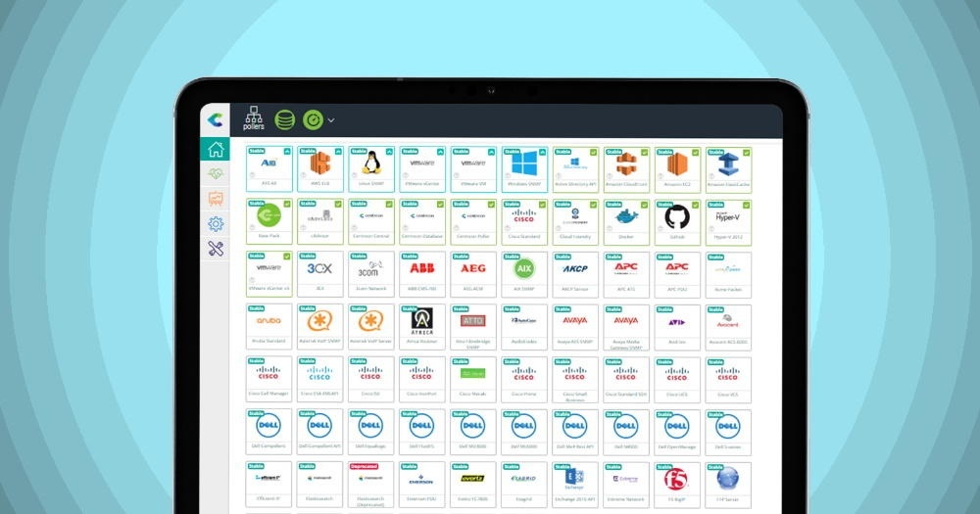Open the Active Directory API pack
Screen dimensions: 980x514
click(x=575, y=170)
